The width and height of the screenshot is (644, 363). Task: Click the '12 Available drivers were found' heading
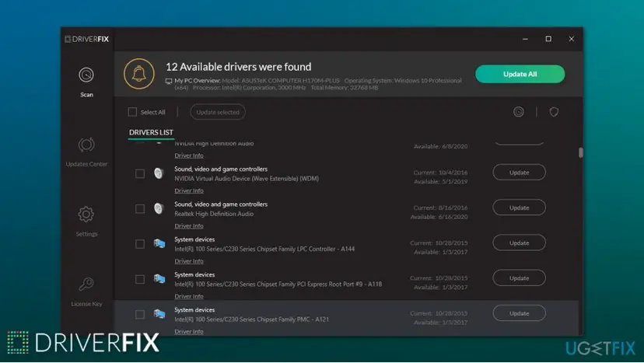238,67
